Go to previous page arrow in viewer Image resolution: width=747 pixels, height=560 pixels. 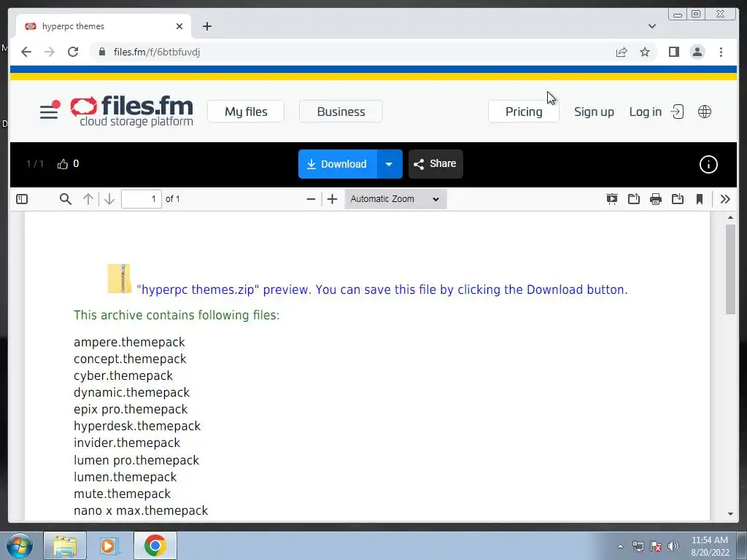88,199
